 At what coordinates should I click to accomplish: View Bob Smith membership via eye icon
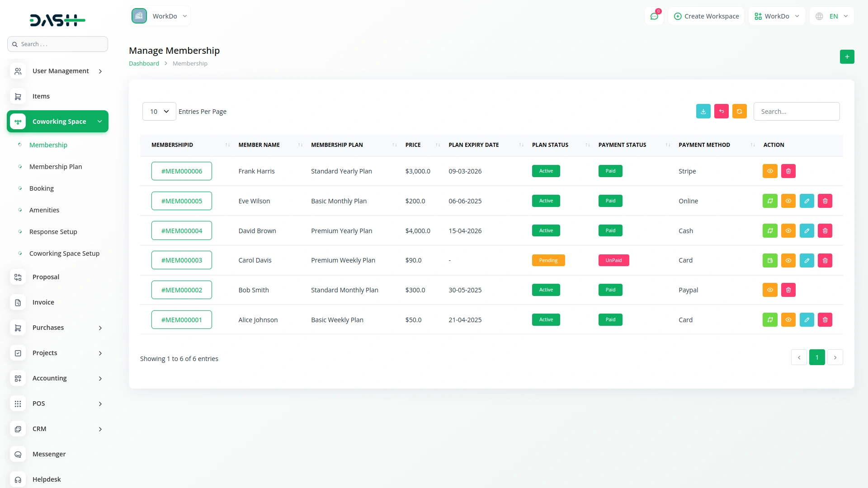[770, 290]
